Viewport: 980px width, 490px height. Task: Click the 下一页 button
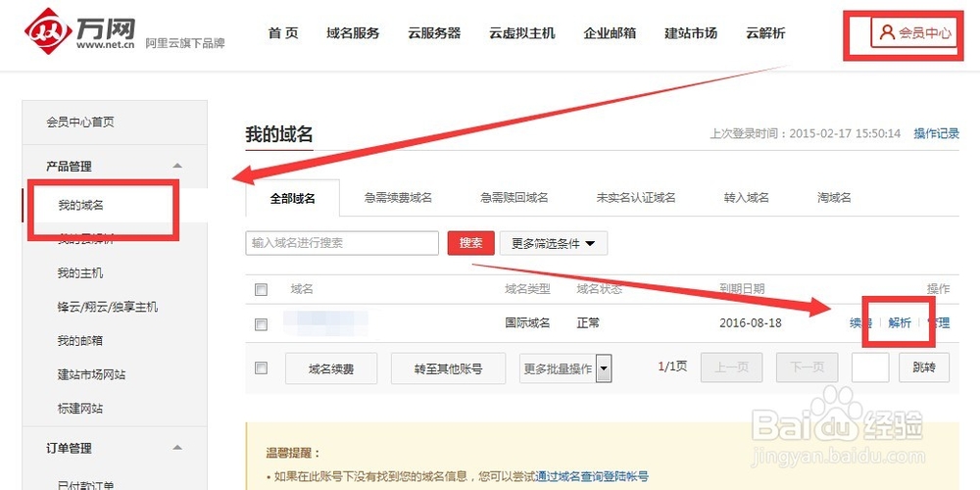(x=807, y=367)
